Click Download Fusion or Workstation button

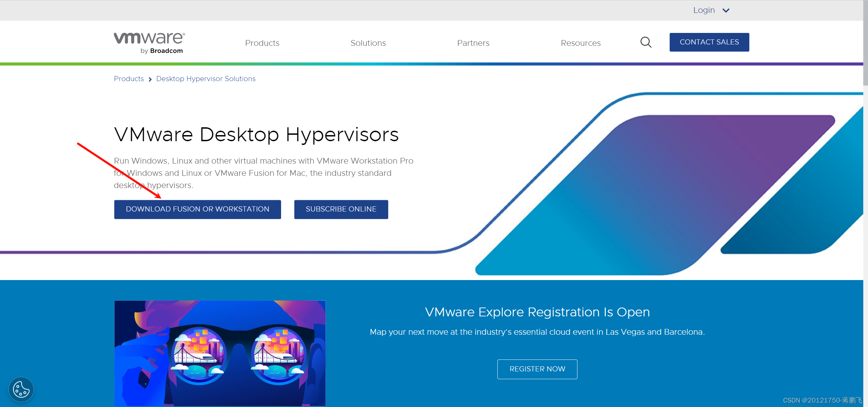[198, 209]
